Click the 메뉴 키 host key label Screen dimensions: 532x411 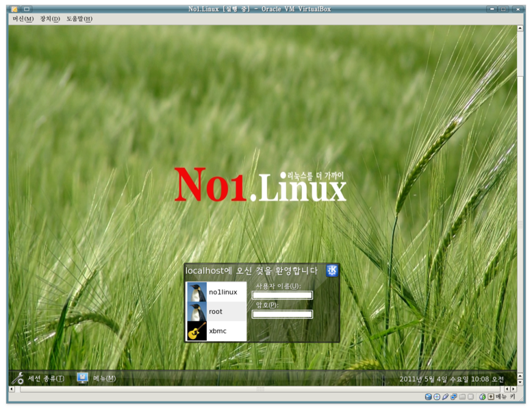[505, 397]
